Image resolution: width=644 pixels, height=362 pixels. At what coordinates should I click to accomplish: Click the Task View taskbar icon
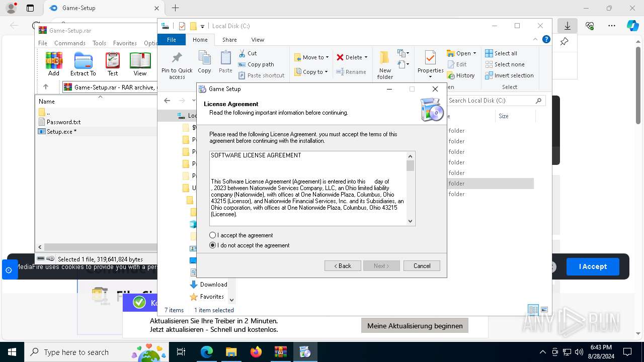181,352
